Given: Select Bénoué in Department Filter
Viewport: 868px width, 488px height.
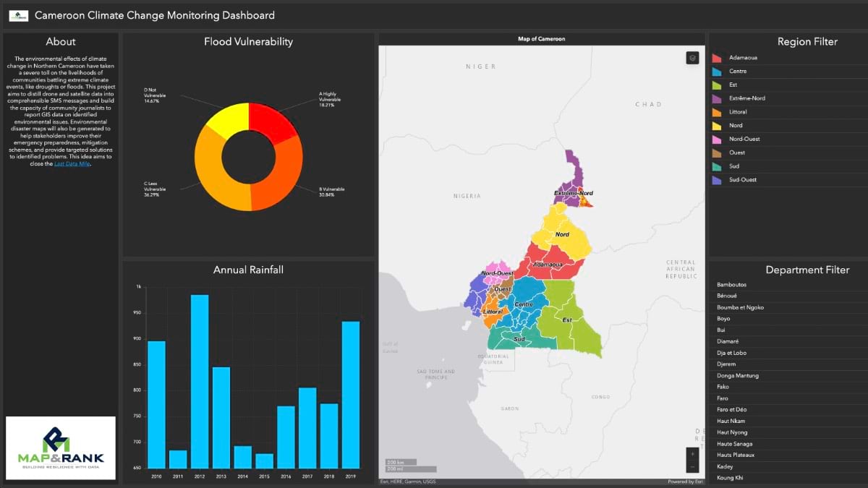Looking at the screenshot, I should pyautogui.click(x=787, y=296).
